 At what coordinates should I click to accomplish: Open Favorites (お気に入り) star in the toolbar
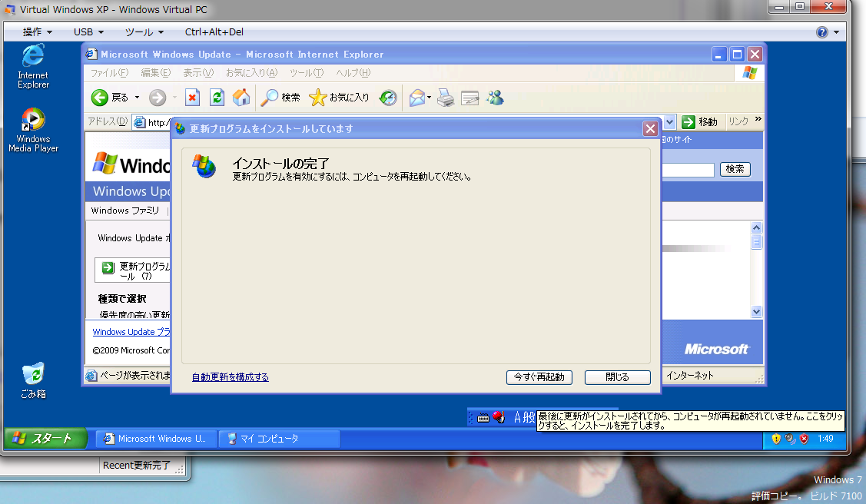click(x=339, y=98)
